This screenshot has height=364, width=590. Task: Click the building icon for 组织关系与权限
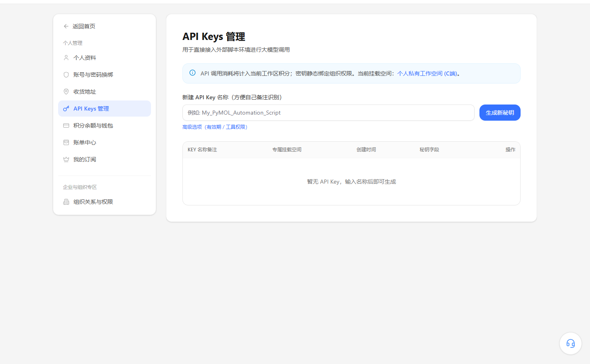point(66,202)
